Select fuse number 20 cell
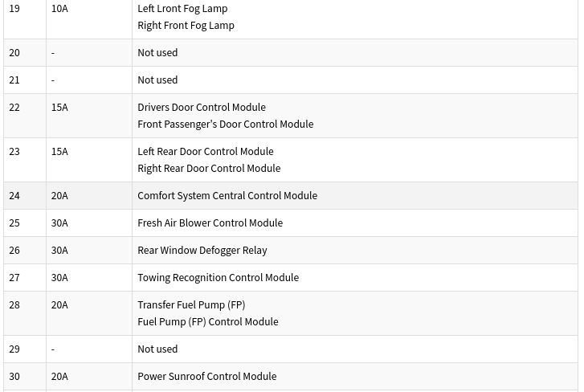 point(25,53)
